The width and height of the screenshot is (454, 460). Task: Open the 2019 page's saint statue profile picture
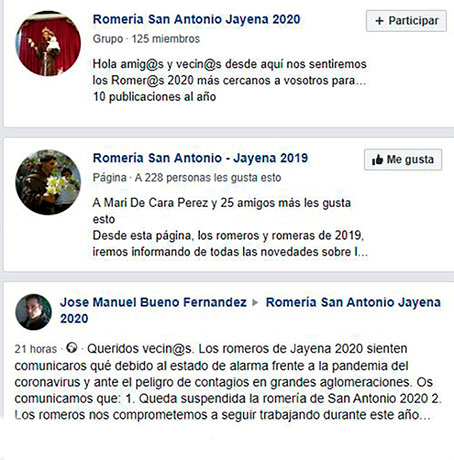point(48,182)
